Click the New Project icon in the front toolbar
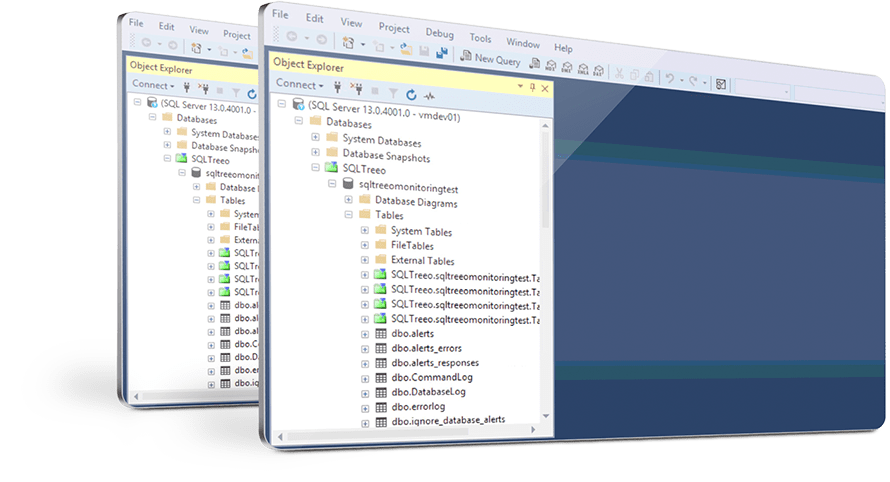This screenshot has width=890, height=482. (349, 43)
